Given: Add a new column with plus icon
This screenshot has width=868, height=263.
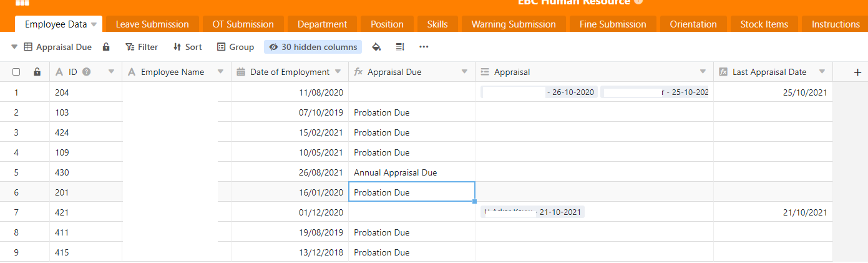Looking at the screenshot, I should coord(857,72).
